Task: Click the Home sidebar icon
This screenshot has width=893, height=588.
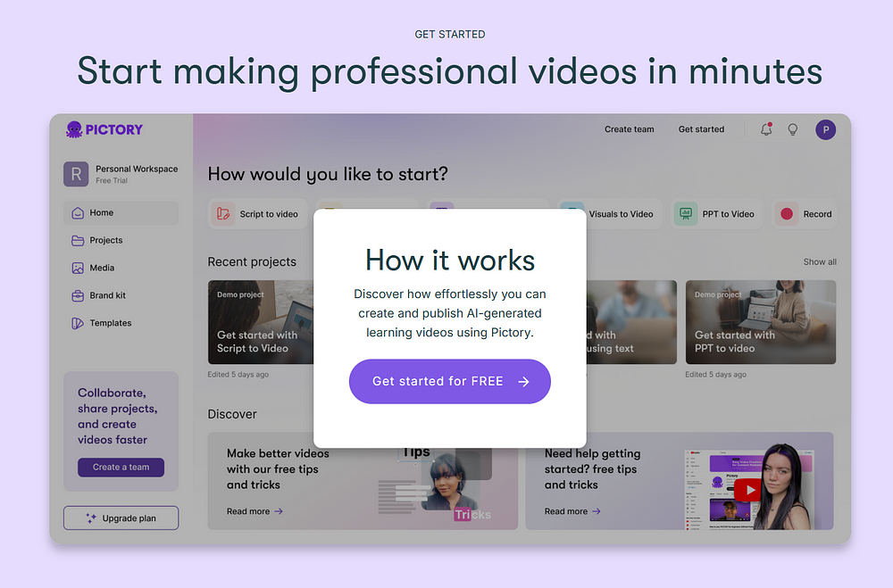Action: click(78, 213)
